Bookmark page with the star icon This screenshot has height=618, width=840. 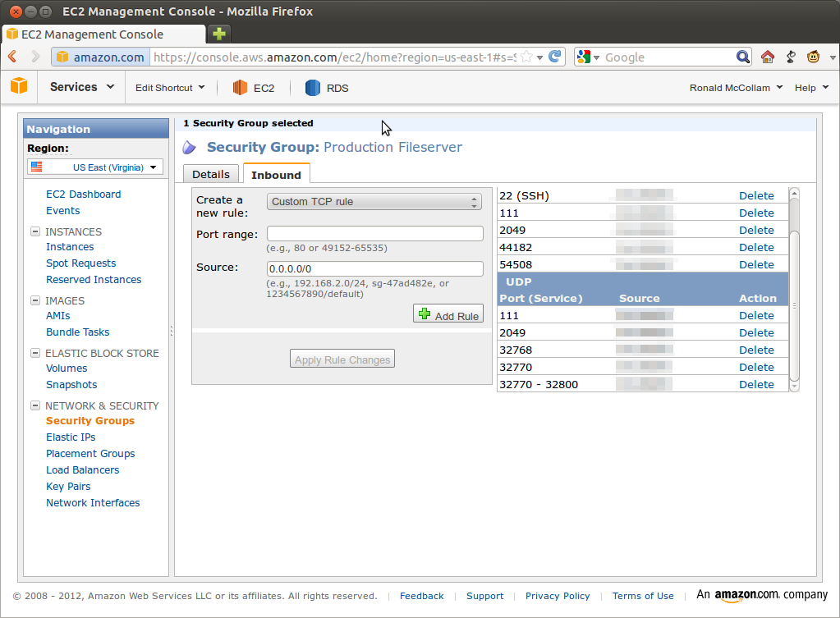tap(526, 57)
